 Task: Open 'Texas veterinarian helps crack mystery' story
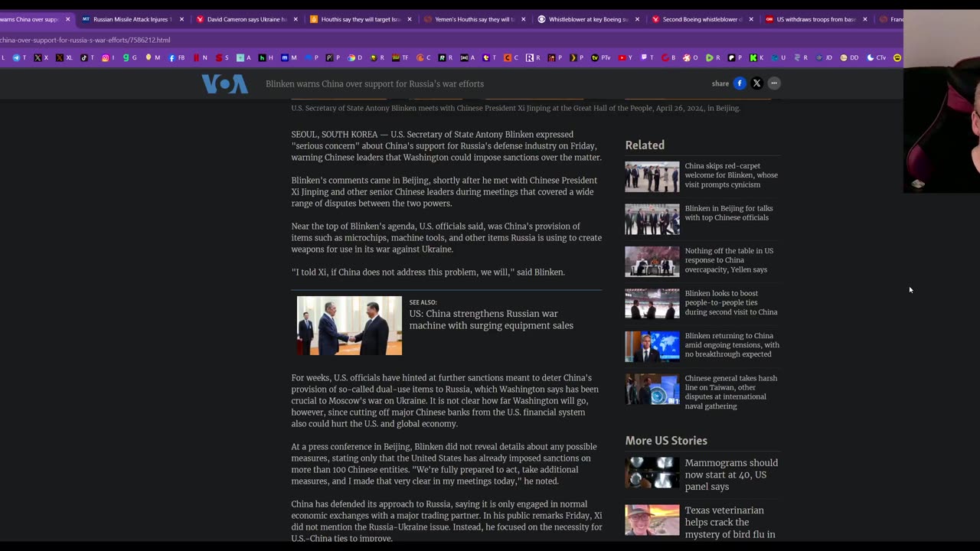click(x=730, y=522)
